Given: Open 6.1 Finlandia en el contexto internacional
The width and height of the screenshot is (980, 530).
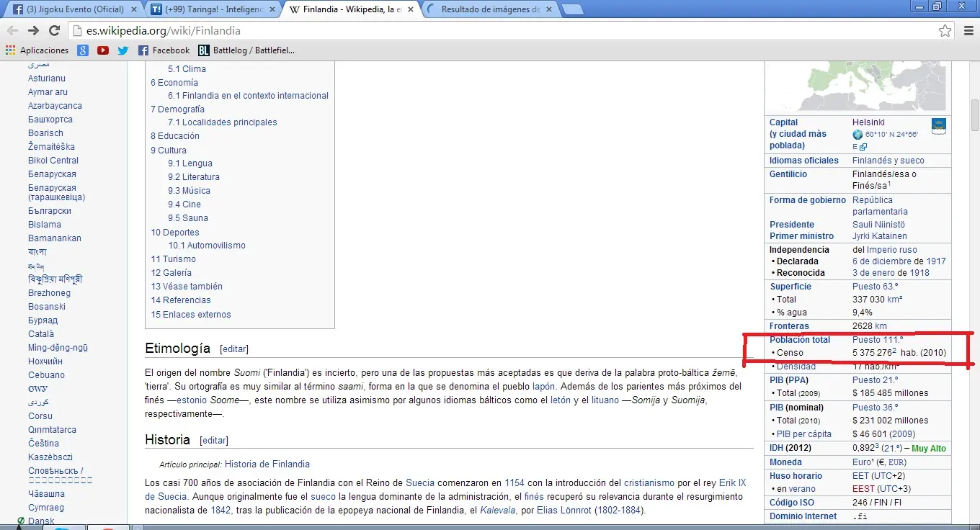Looking at the screenshot, I should pyautogui.click(x=248, y=96).
